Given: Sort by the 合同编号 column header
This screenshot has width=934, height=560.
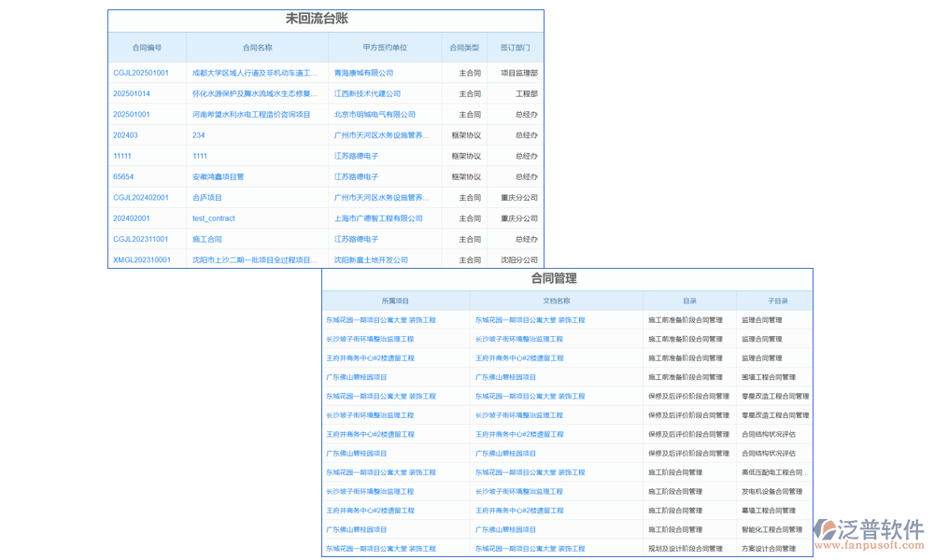Looking at the screenshot, I should 147,47.
